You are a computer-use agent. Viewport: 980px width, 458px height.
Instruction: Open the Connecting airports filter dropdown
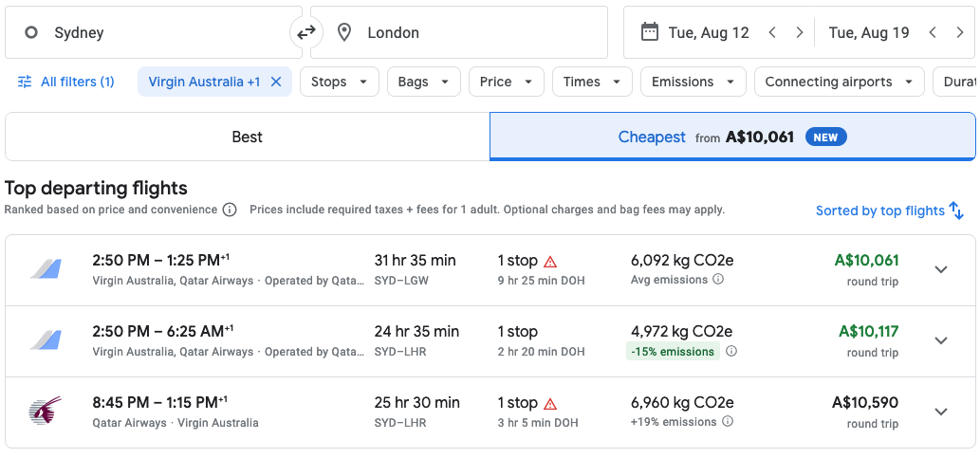(840, 82)
